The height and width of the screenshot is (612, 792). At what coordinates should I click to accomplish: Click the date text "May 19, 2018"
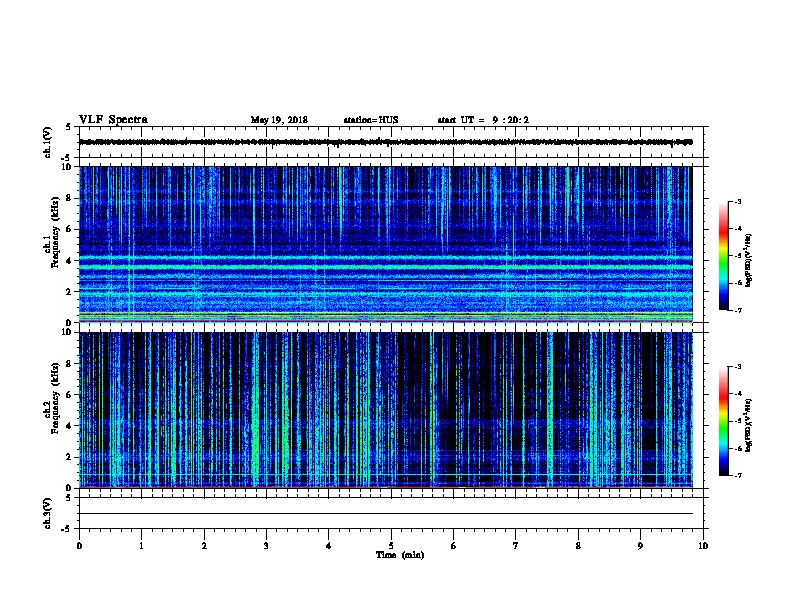(x=279, y=120)
